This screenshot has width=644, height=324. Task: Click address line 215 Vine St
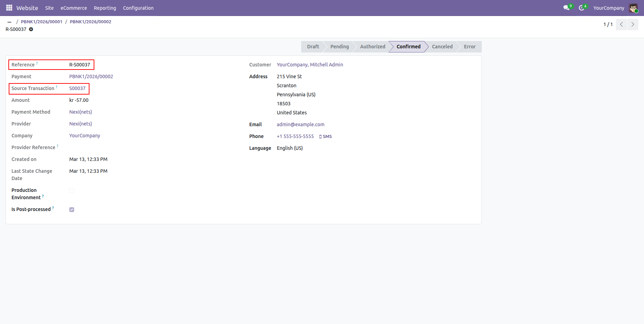[x=289, y=76]
